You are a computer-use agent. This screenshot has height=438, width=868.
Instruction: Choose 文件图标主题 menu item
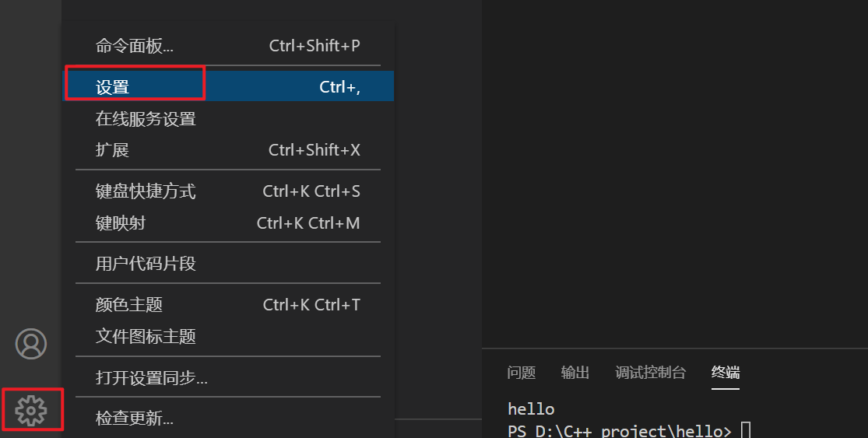tap(228, 335)
